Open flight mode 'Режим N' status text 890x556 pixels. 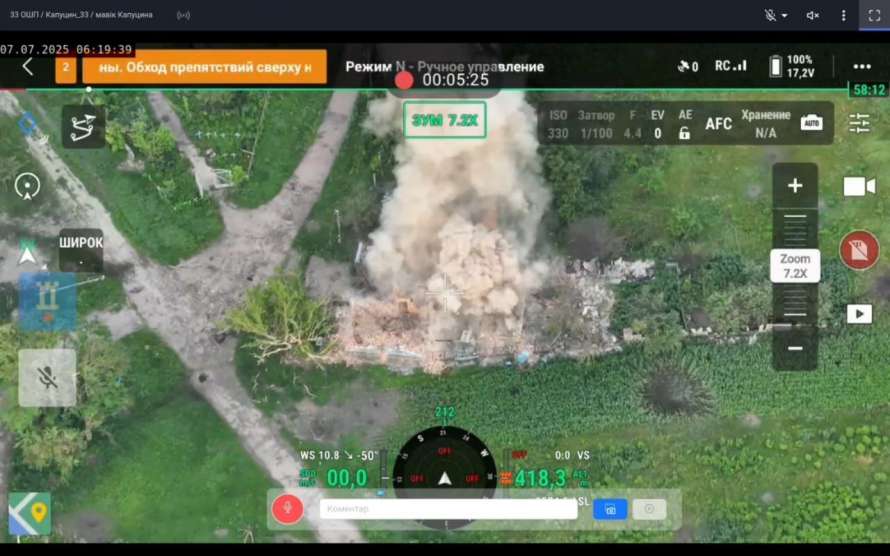pos(444,67)
